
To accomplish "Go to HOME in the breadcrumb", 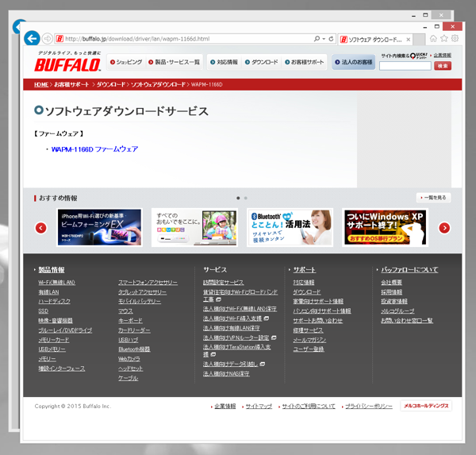I will point(41,84).
